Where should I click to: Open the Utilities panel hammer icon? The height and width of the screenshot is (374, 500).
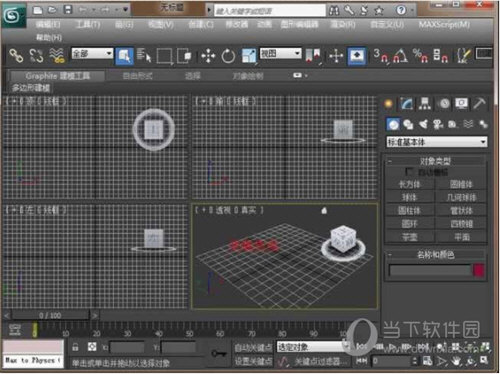tap(480, 104)
